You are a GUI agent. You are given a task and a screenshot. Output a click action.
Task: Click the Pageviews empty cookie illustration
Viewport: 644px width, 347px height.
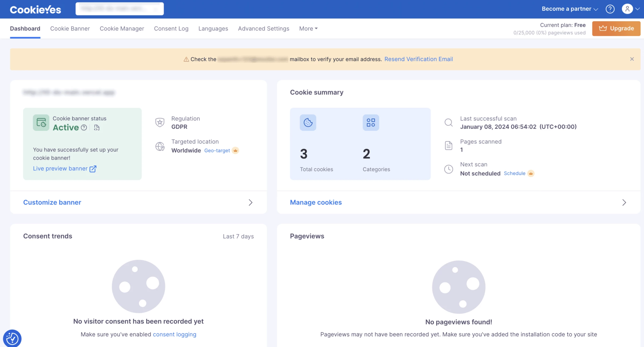[x=459, y=287]
